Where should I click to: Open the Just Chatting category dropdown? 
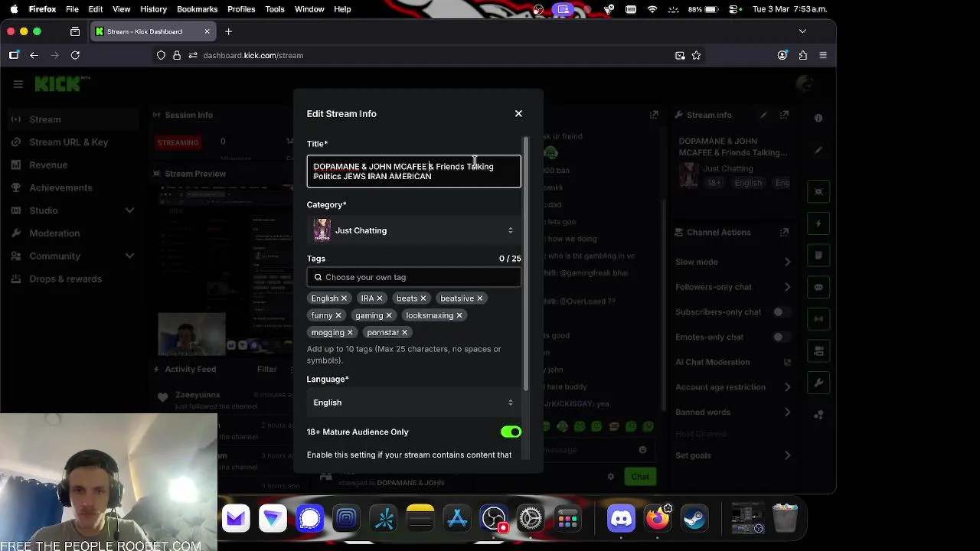(413, 230)
